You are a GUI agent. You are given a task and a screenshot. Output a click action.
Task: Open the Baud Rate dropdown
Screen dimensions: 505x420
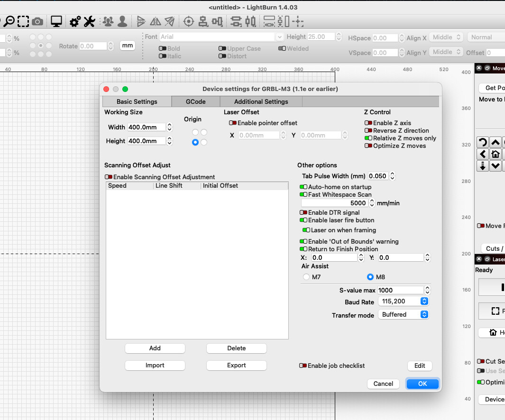click(404, 301)
